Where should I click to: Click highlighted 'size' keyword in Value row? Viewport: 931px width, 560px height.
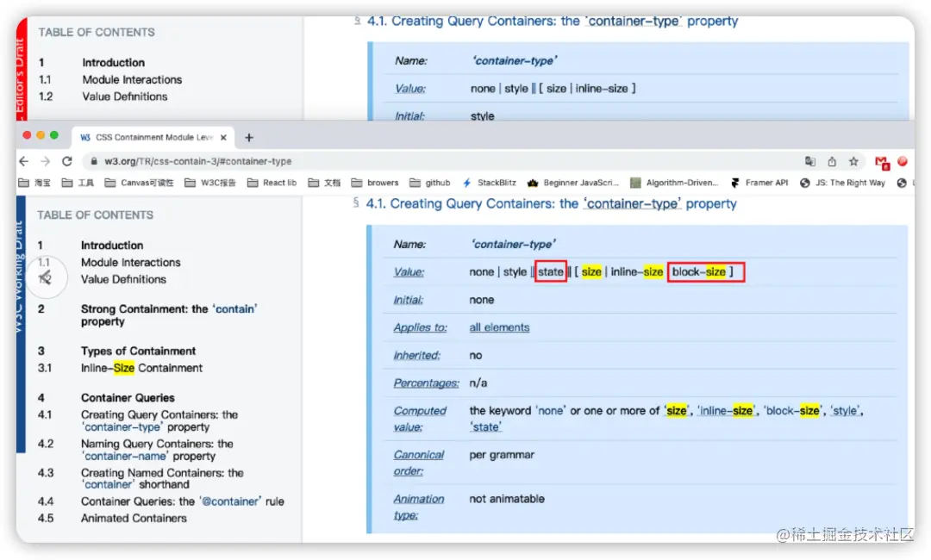(x=591, y=271)
